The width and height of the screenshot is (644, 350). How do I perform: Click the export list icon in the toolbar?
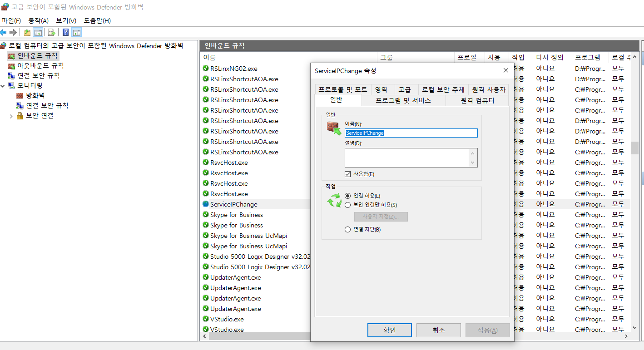(51, 32)
